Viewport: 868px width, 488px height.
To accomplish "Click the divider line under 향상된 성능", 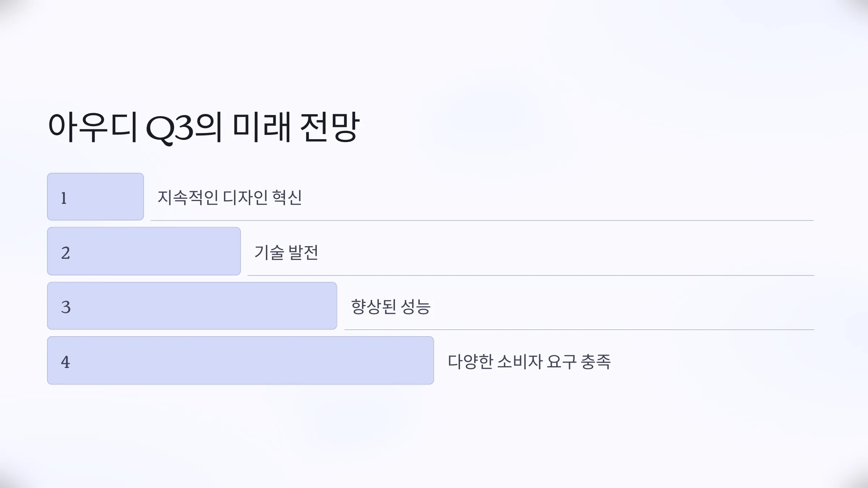I will click(579, 329).
